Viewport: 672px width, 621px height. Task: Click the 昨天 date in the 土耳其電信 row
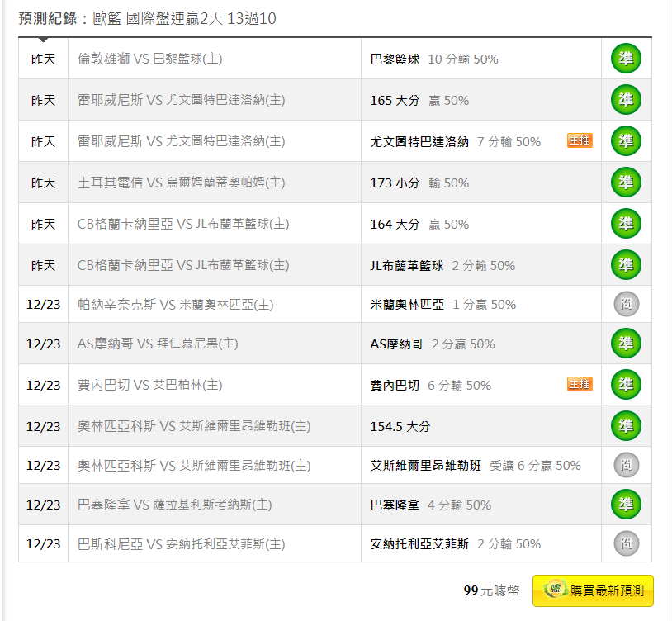[43, 183]
